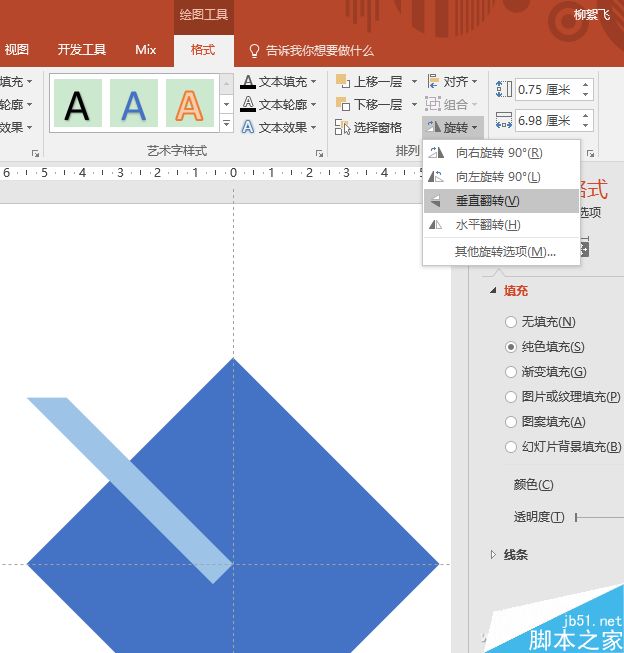
Task: Click the 颜色(C) color label
Action: (533, 484)
